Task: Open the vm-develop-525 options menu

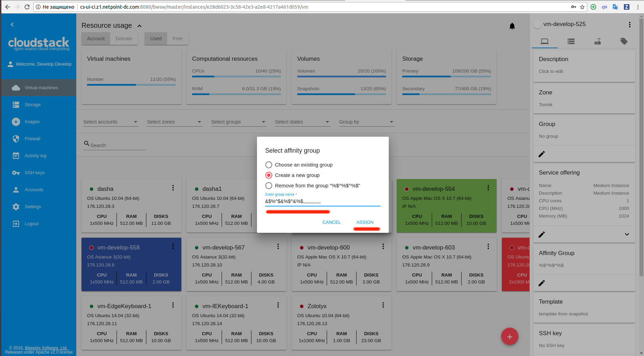Action: (629, 25)
